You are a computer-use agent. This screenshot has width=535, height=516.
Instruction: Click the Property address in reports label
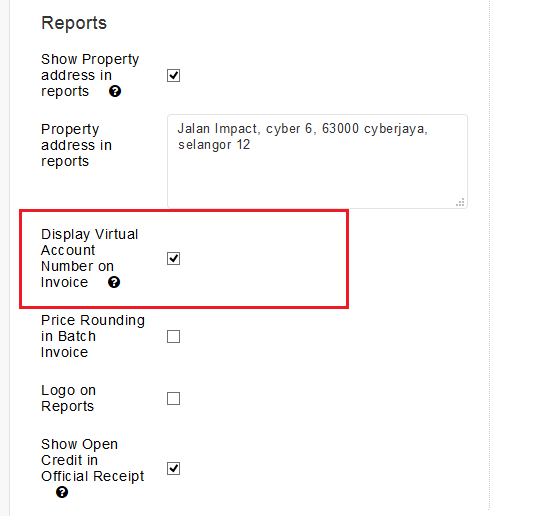click(76, 145)
